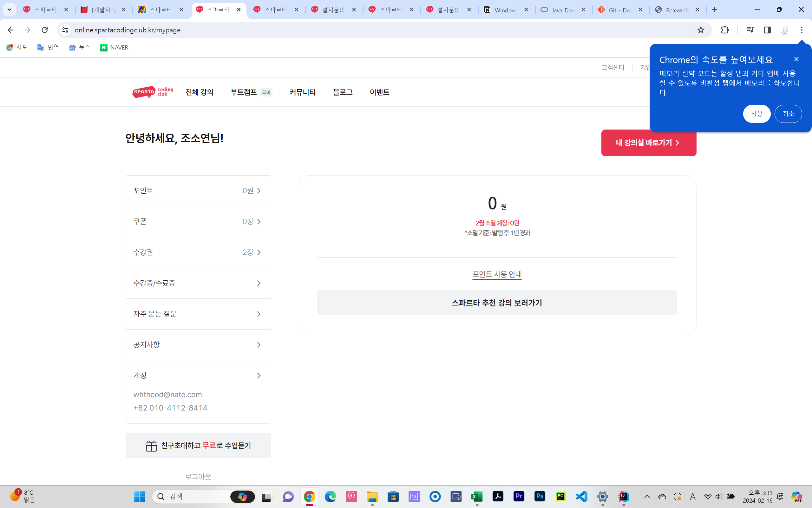Click 사용 in Chrome popup
812x508 pixels.
[x=756, y=114]
